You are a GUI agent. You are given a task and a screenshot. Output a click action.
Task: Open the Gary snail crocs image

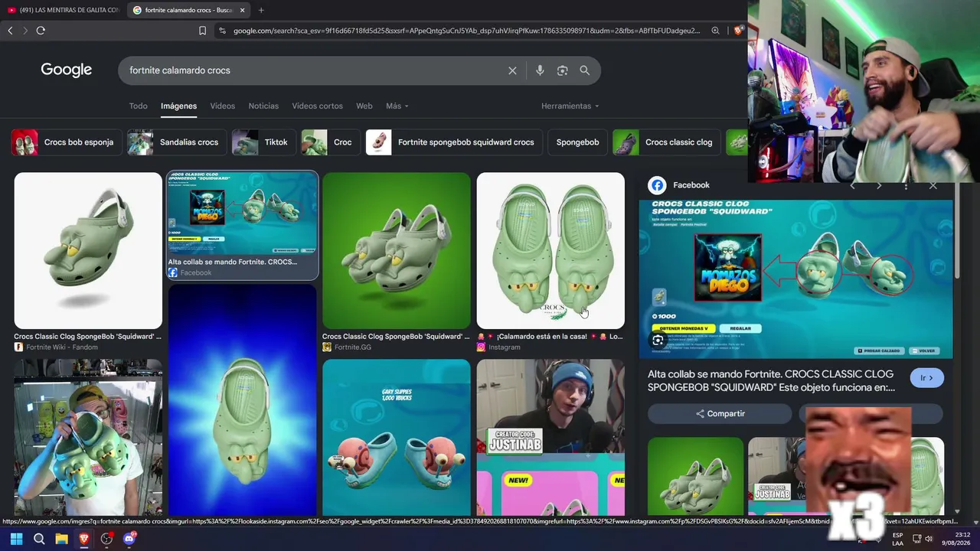(397, 437)
